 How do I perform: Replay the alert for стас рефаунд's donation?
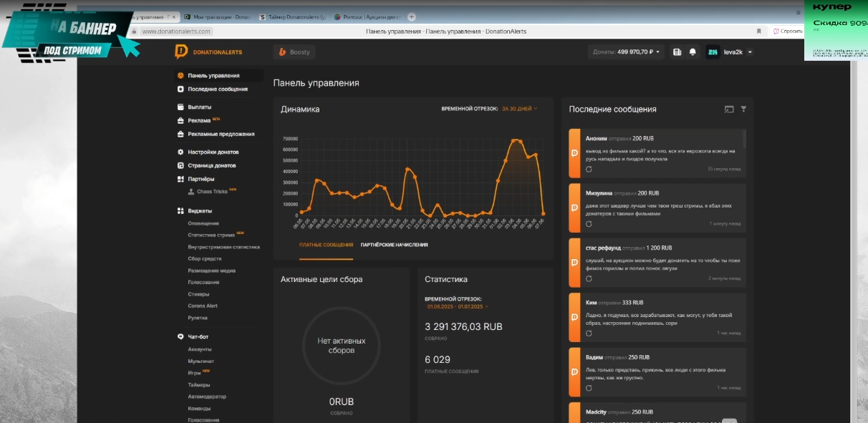pyautogui.click(x=589, y=278)
